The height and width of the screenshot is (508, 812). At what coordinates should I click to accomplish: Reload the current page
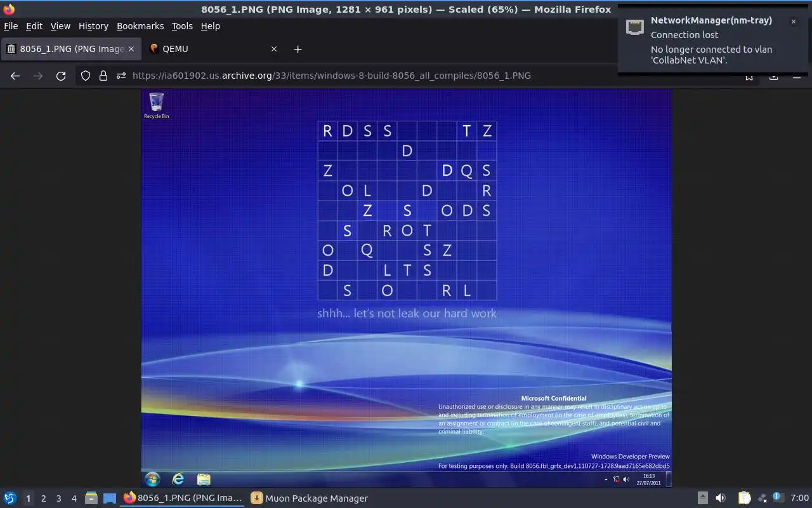tap(61, 76)
